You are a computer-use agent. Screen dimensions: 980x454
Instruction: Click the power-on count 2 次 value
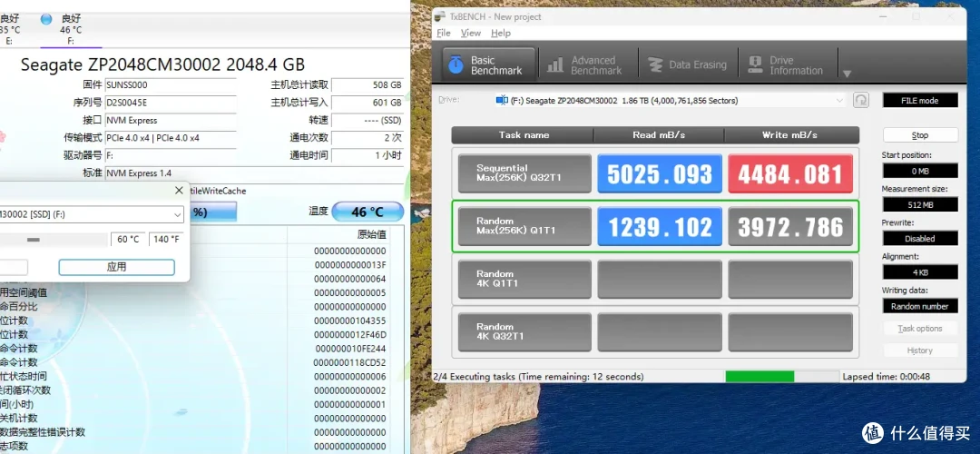pos(367,138)
